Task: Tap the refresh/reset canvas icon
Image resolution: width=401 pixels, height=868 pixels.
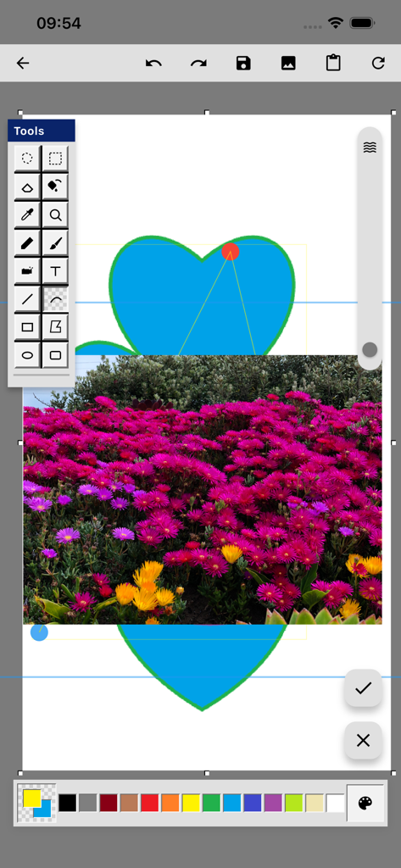Action: 378,63
